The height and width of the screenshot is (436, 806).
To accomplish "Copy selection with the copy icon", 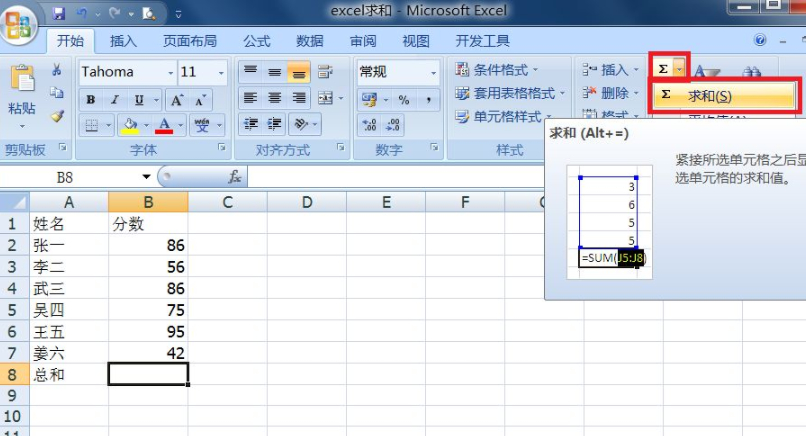I will coord(57,93).
